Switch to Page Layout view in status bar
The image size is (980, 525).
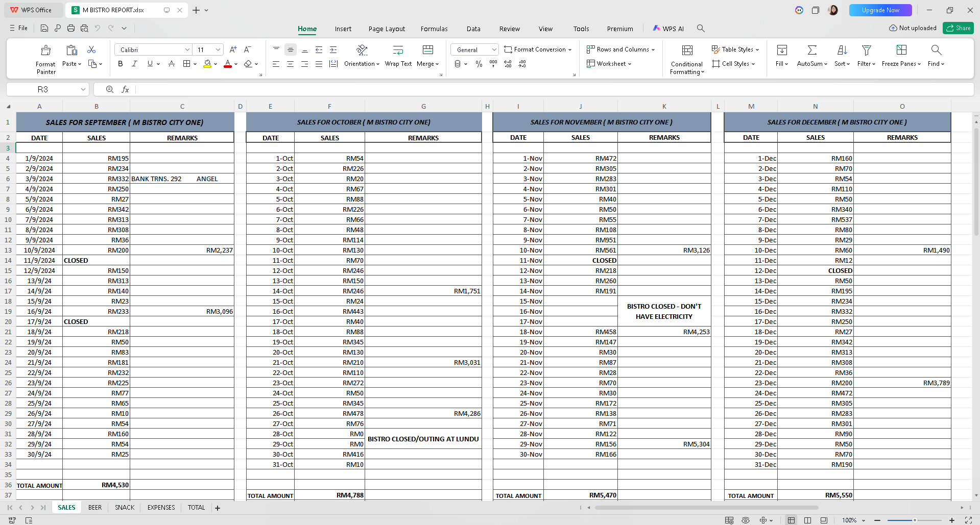click(x=807, y=520)
